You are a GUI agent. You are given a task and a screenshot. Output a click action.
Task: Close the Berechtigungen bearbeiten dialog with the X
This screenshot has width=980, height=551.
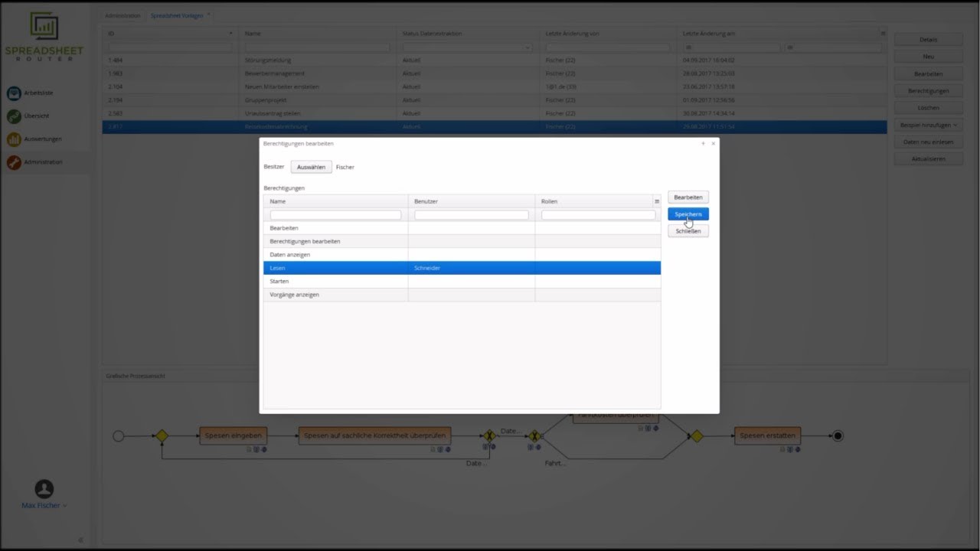pos(713,143)
